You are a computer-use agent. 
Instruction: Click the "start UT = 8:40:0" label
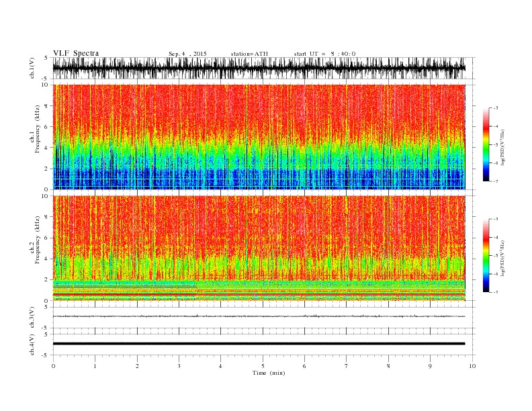click(324, 54)
